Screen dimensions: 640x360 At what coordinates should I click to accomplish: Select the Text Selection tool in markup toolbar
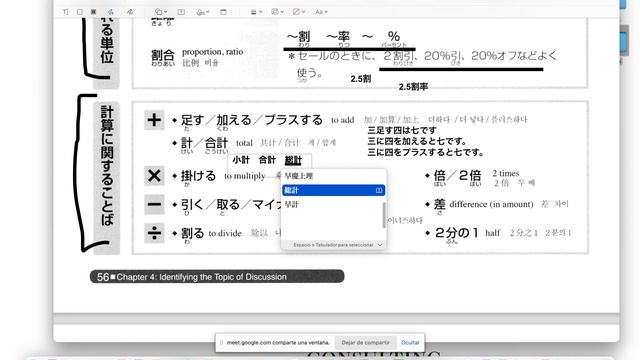click(66, 12)
